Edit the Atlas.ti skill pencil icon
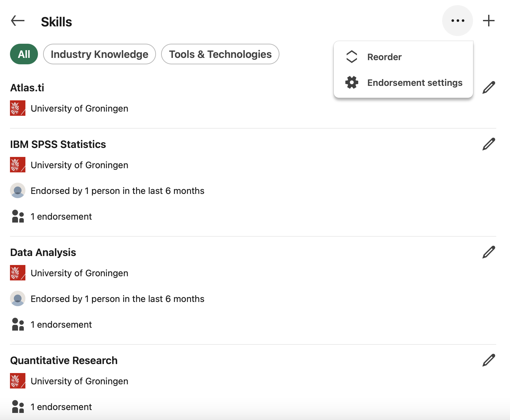 coord(488,87)
